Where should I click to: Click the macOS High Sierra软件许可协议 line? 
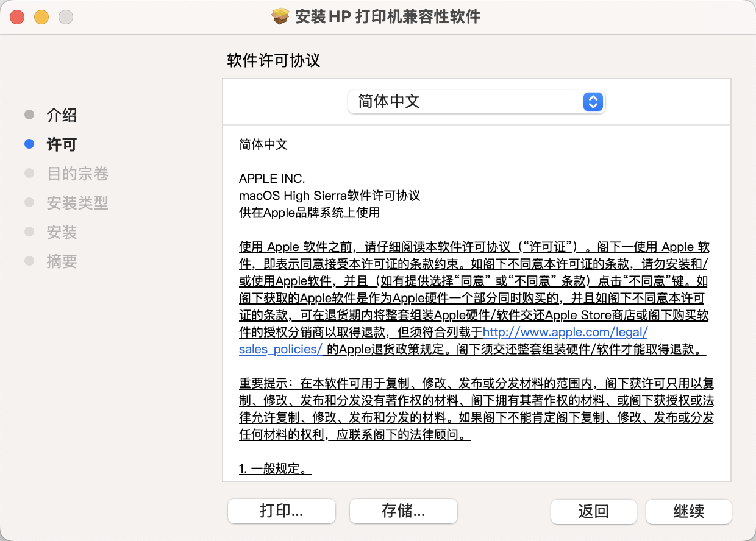click(x=330, y=196)
